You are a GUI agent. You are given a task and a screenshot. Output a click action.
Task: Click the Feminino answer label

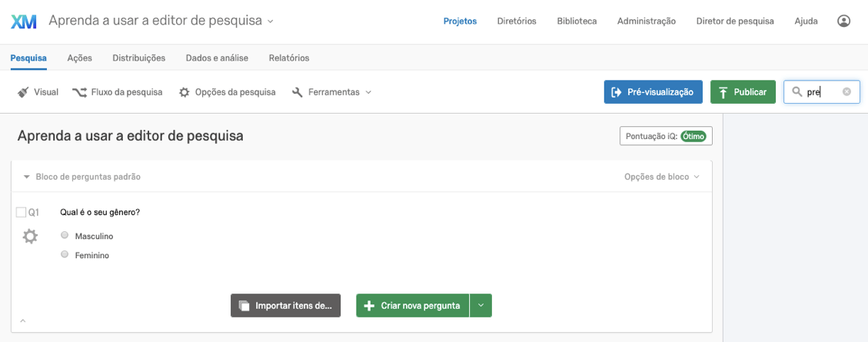click(92, 256)
